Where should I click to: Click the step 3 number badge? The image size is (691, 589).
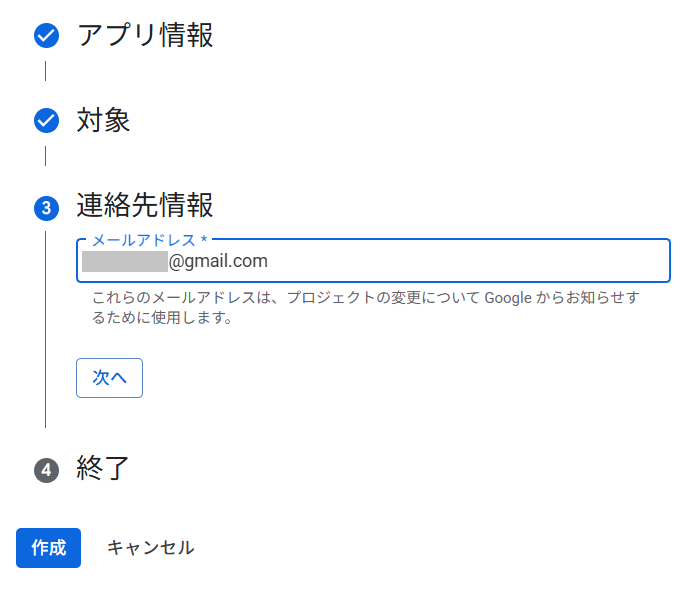pos(46,207)
